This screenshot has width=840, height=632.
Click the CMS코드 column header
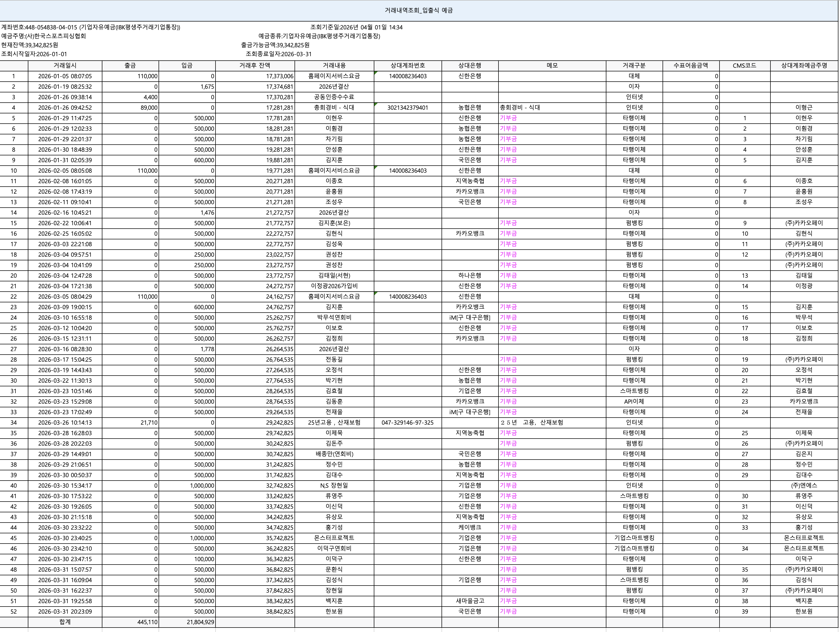(x=744, y=65)
